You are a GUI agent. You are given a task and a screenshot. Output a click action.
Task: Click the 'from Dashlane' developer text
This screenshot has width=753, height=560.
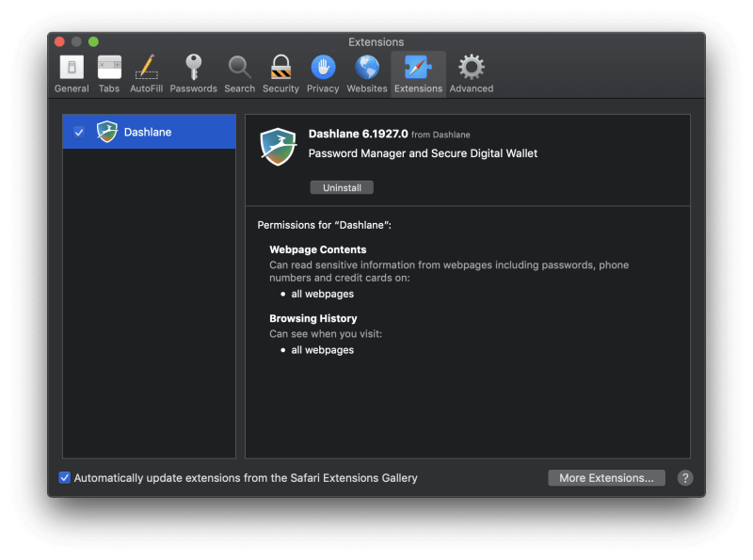point(441,135)
